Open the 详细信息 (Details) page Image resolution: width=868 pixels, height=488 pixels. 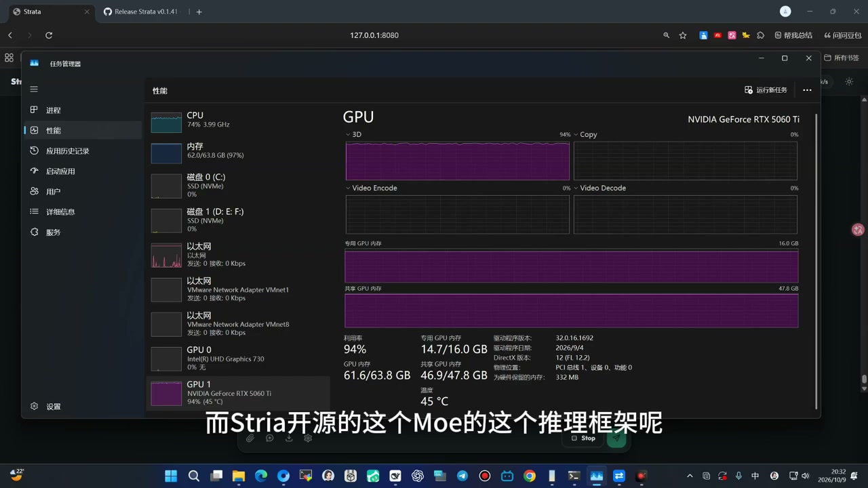point(83,211)
